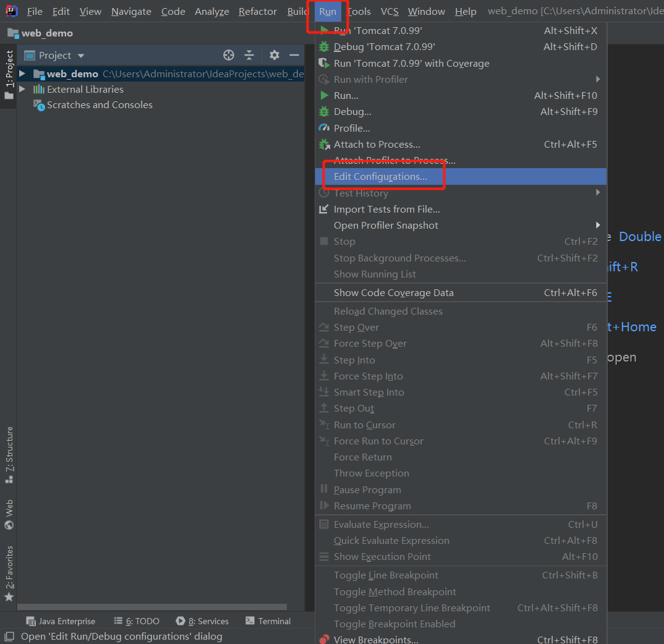
Task: Close the highlighted Run menu
Action: (x=327, y=11)
